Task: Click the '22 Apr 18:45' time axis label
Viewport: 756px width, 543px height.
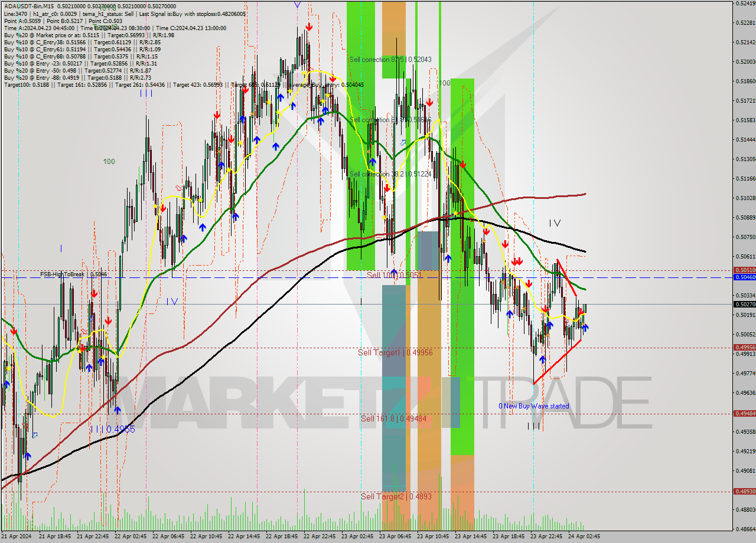Action: (282, 537)
